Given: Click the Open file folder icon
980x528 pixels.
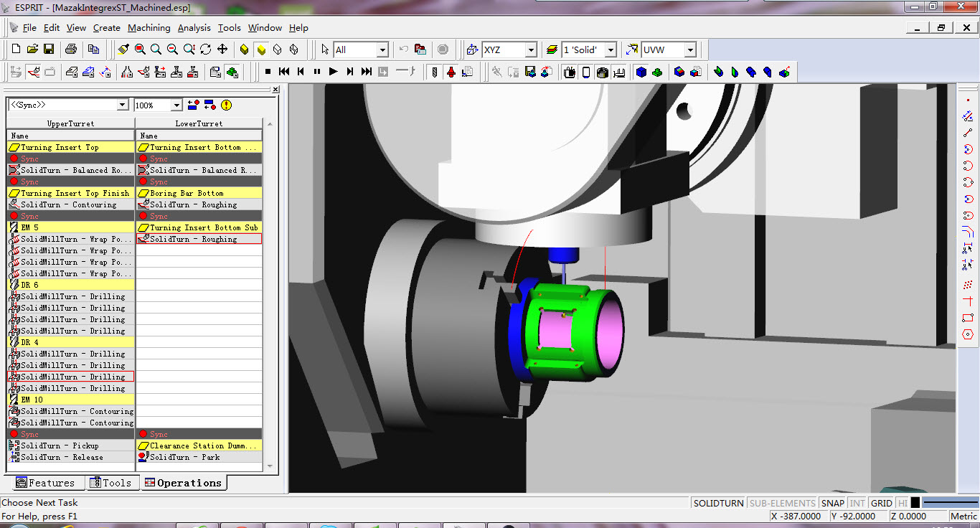Looking at the screenshot, I should click(32, 49).
